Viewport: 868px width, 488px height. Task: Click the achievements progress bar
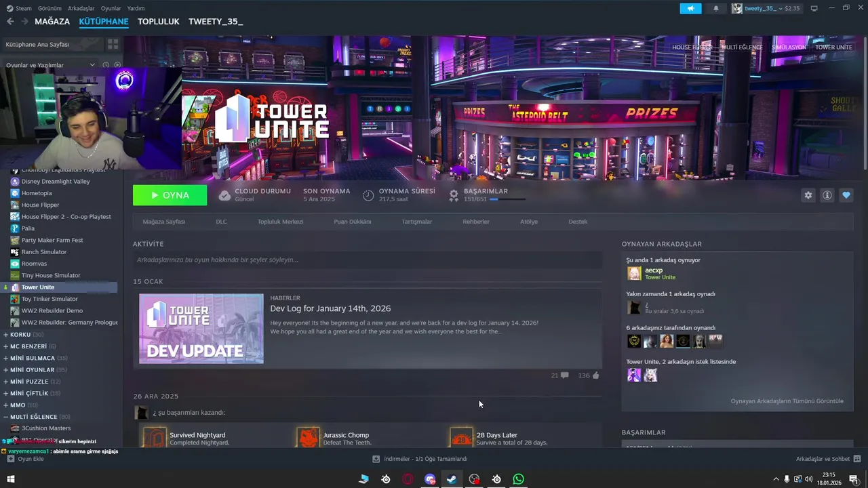tap(507, 199)
